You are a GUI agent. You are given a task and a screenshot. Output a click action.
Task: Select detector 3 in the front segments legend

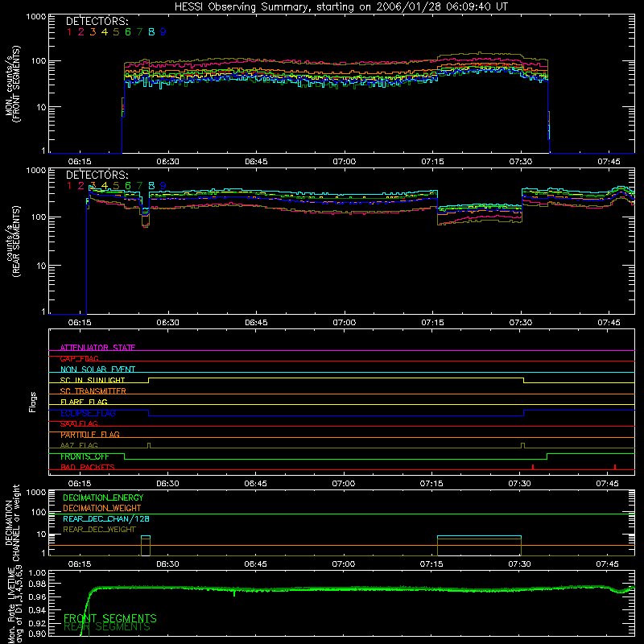coord(93,32)
